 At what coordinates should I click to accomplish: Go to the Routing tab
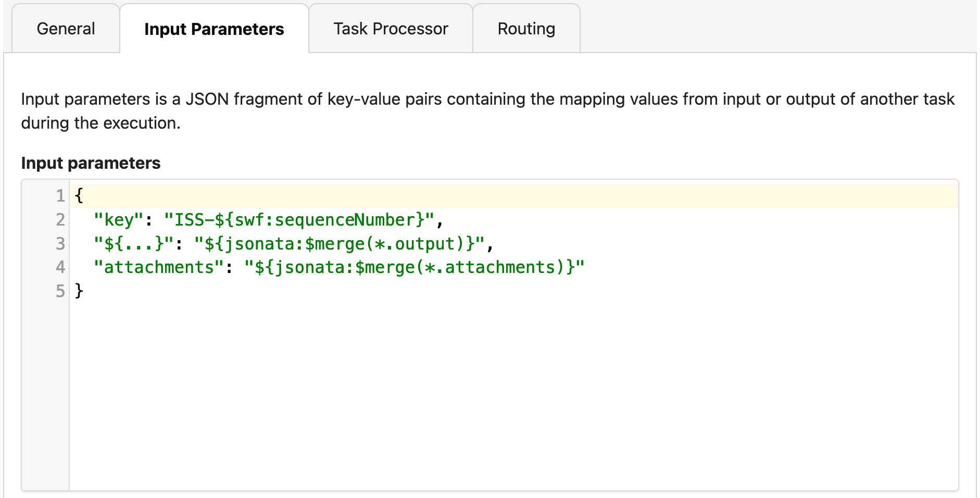[526, 29]
